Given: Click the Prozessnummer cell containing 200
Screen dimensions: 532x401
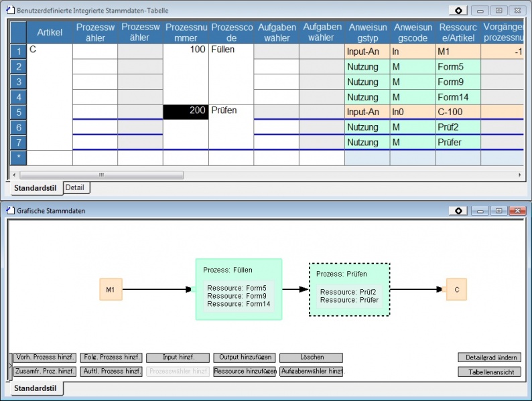Looking at the screenshot, I should click(186, 111).
